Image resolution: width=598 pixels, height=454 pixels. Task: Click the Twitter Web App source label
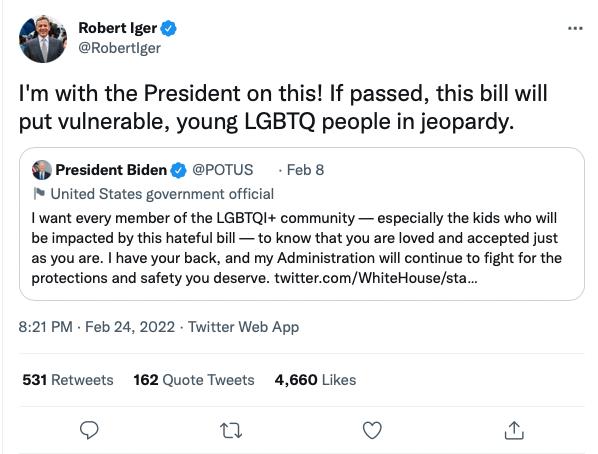tap(243, 327)
